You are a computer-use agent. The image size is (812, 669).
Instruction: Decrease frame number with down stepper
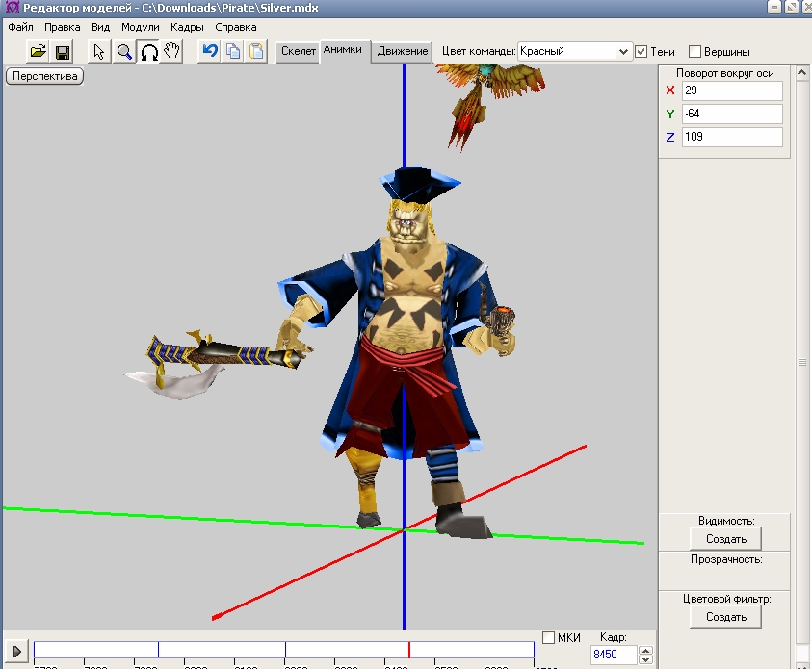(645, 659)
